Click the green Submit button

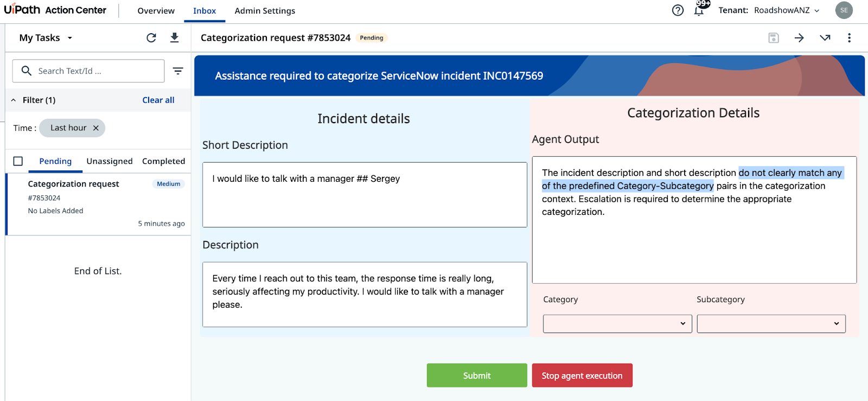(x=477, y=375)
